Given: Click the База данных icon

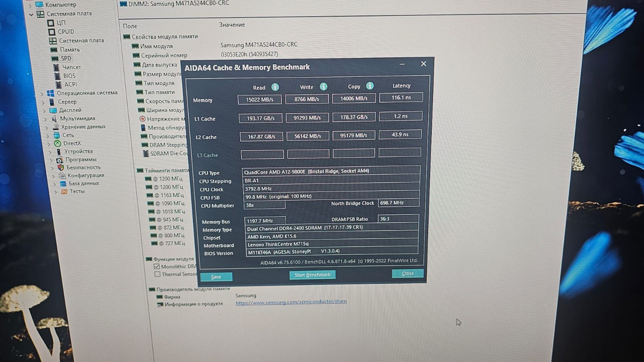Looking at the screenshot, I should 63,183.
